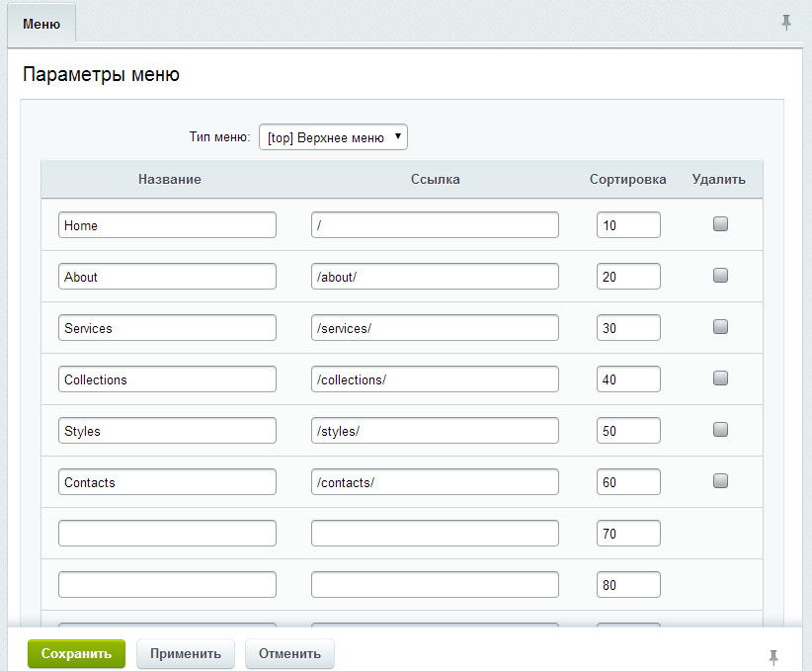
Task: Click the Сортировка column header
Action: point(627,179)
